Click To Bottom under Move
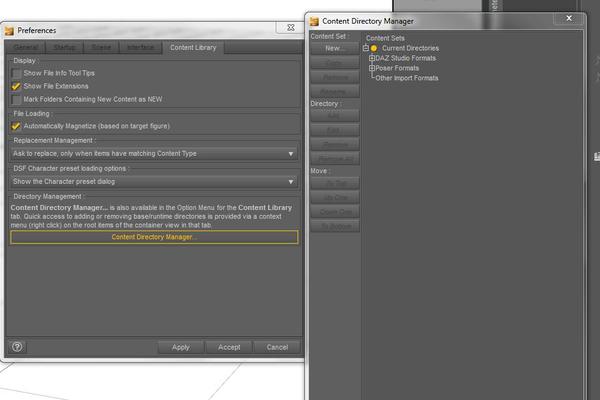The width and height of the screenshot is (600, 400). coord(335,227)
